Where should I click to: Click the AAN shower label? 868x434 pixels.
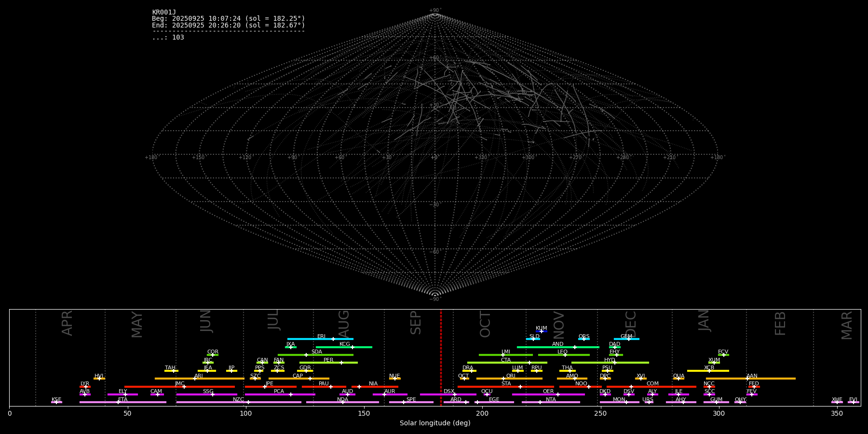pos(752,376)
